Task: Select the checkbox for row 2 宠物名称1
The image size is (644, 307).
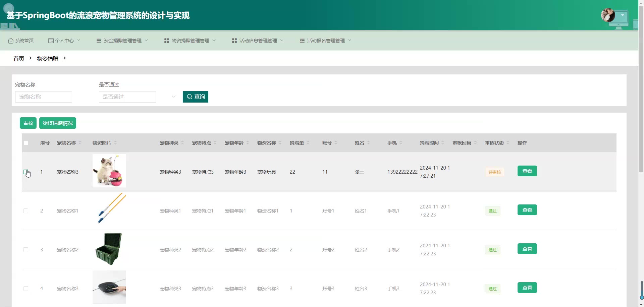Action: 26,211
